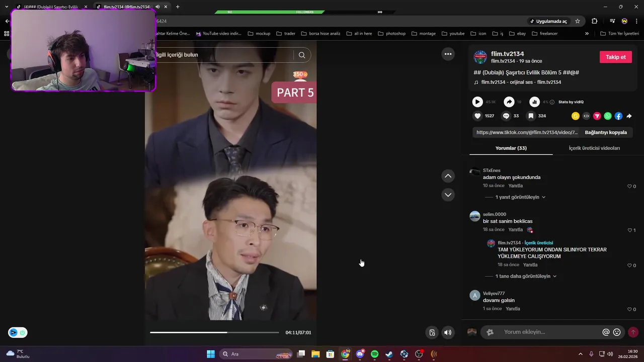Click 'Bağlantıyı kopyala' copy link button
644x362 pixels.
click(x=606, y=132)
